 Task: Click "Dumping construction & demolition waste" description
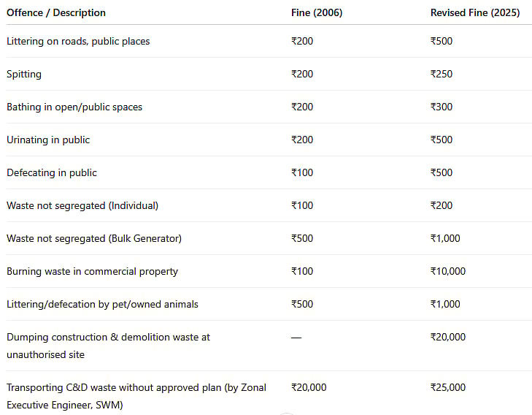pos(108,338)
